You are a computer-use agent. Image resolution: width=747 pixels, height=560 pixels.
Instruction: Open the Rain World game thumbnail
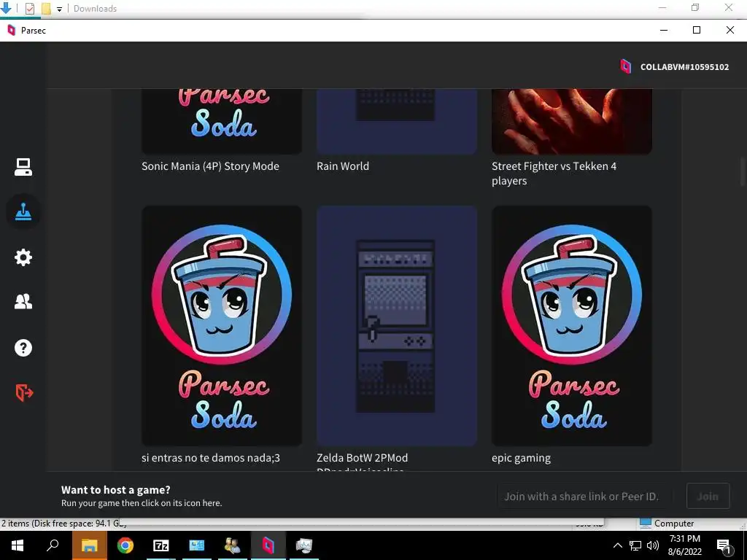[396, 122]
